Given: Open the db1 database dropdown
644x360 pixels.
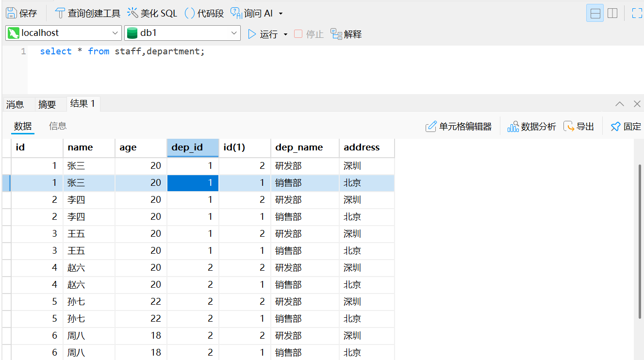Looking at the screenshot, I should click(182, 33).
